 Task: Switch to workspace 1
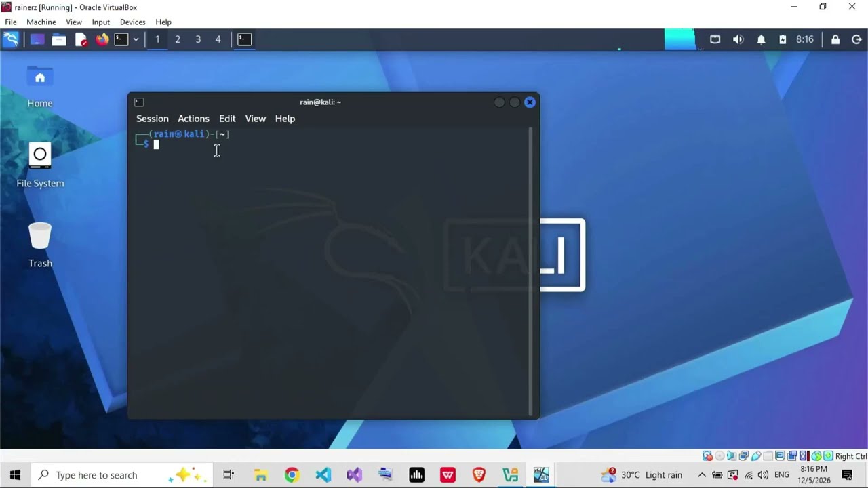pos(157,39)
